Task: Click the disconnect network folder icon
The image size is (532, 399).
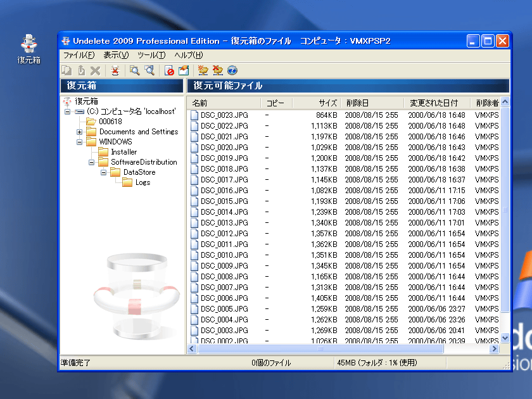Action: (x=217, y=70)
